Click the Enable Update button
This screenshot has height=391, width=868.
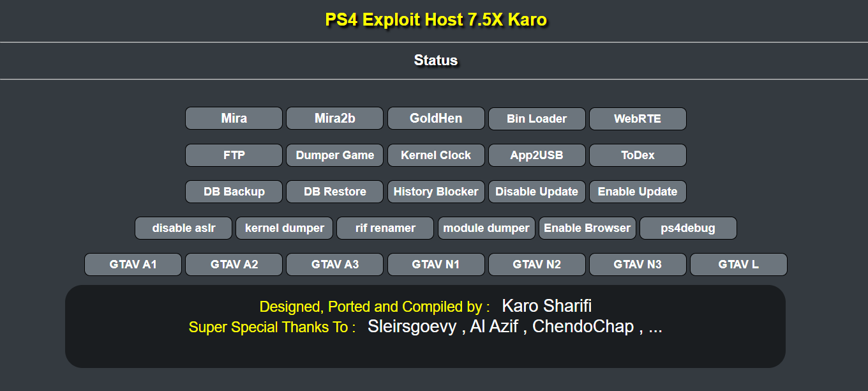tap(638, 191)
